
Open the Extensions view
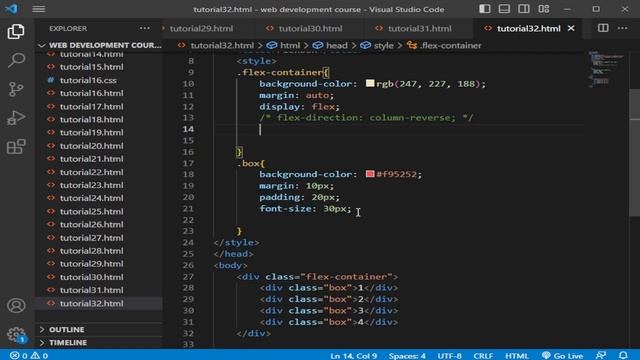(x=16, y=147)
